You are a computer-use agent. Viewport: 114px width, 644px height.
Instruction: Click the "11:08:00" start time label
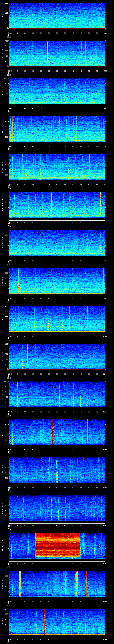[x=9, y=298]
